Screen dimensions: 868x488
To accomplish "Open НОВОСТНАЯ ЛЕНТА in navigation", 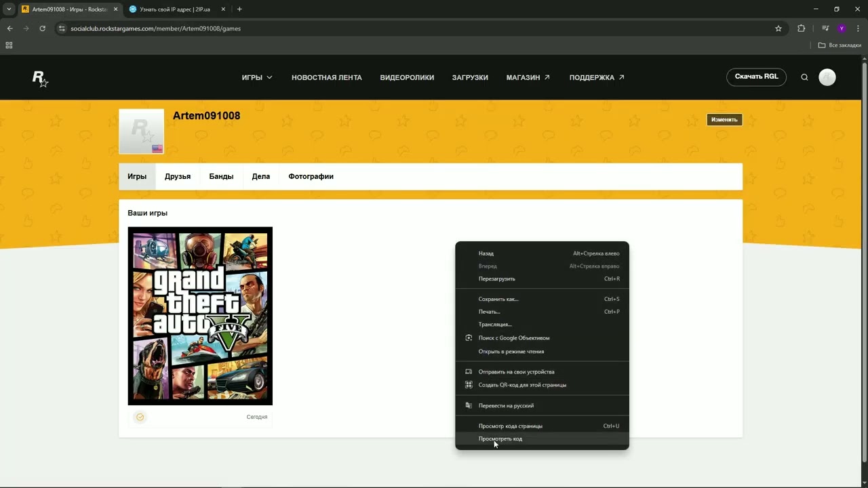I will 327,77.
